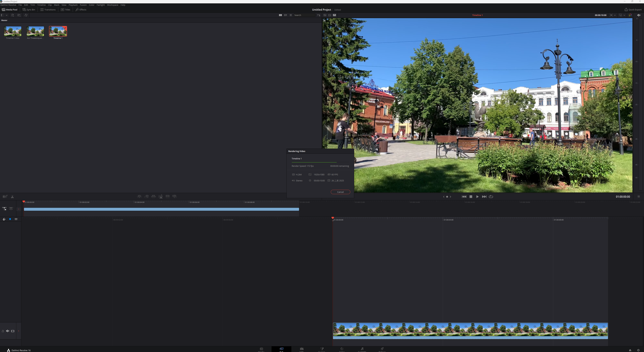Open the Transitions panel
The width and height of the screenshot is (644, 352).
pos(48,10)
